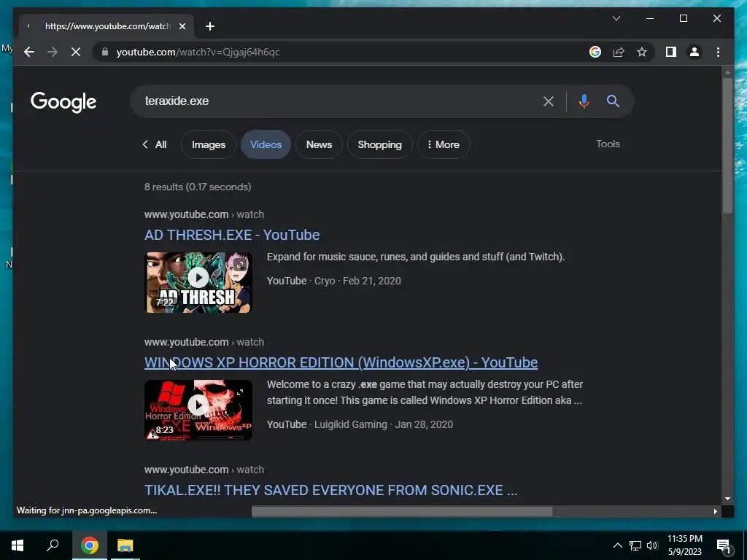Open the Chrome side panel icon
747x560 pixels.
tap(671, 52)
